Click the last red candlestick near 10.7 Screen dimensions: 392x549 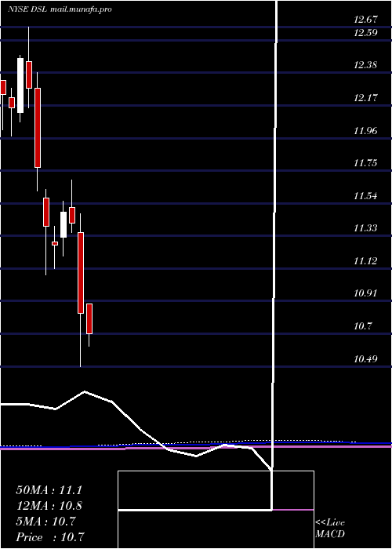(x=89, y=318)
